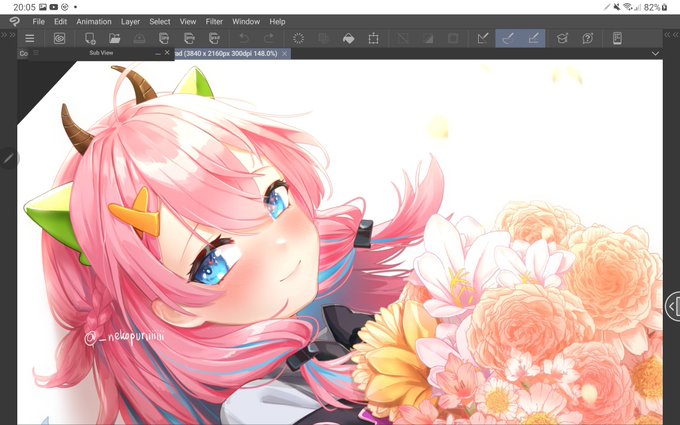Open the canvas tab list chevron
The height and width of the screenshot is (425, 680).
pyautogui.click(x=655, y=53)
